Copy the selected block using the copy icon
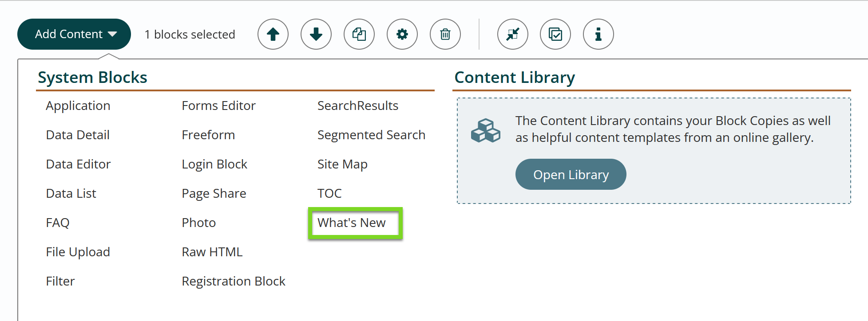This screenshot has height=321, width=868. point(359,34)
